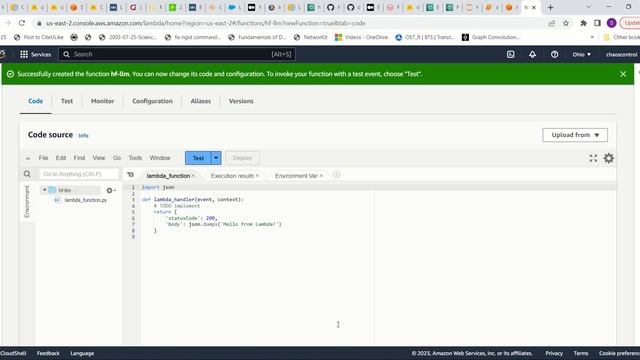Open the notifications bell
The height and width of the screenshot is (360, 640).
pos(532,54)
